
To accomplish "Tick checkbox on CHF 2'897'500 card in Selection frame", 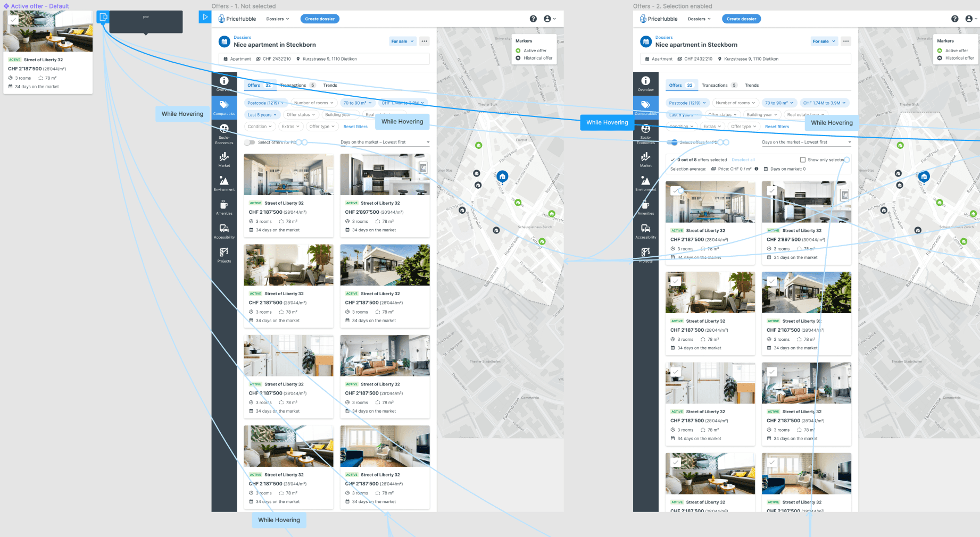I will tap(772, 190).
